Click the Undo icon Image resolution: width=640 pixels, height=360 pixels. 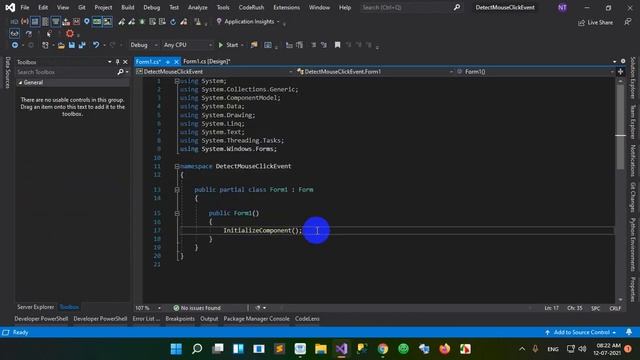96,45
